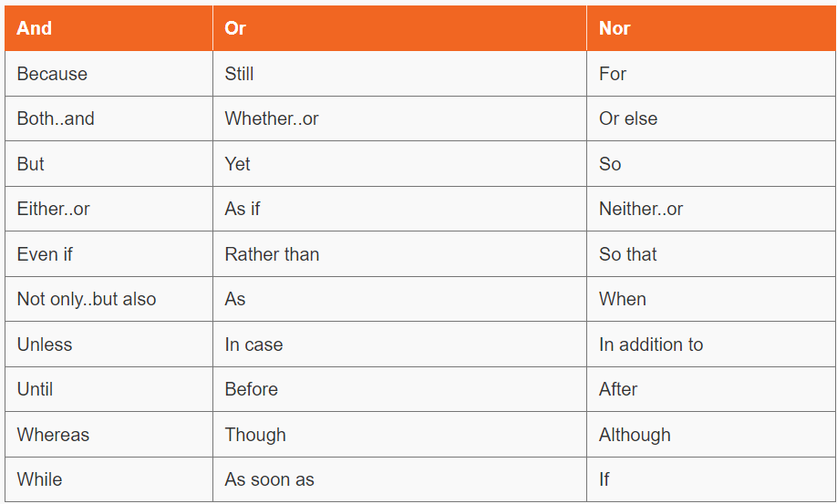Image resolution: width=837 pixels, height=504 pixels.
Task: Click the 'As soon as' cell
Action: [400, 478]
